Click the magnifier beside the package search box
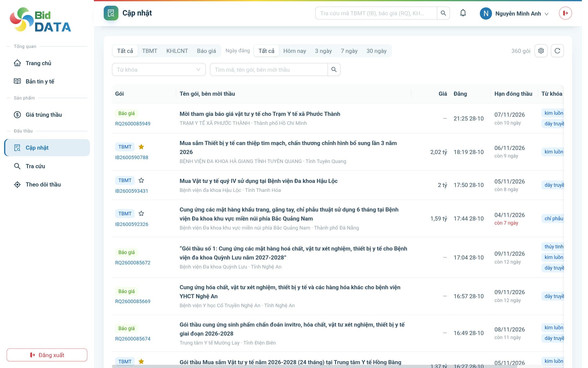The height and width of the screenshot is (368, 588). 334,70
